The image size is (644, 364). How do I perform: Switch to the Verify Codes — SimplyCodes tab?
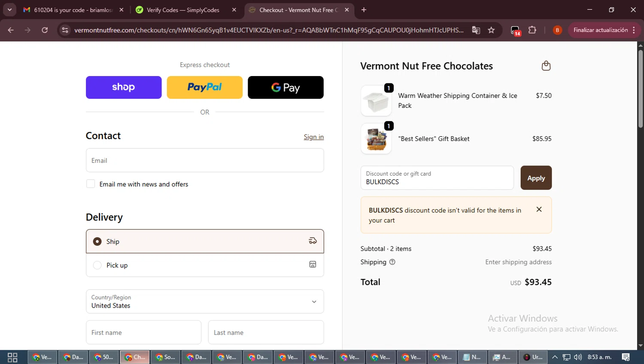tap(183, 10)
